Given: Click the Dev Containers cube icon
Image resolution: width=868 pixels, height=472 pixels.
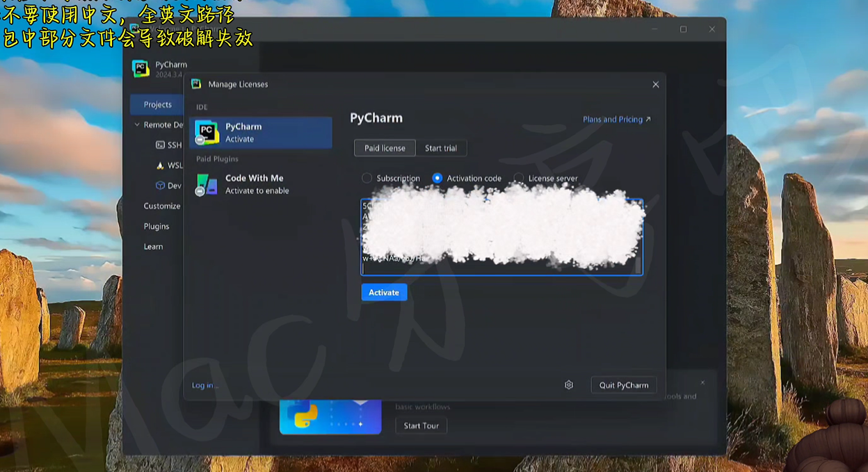Looking at the screenshot, I should tap(160, 186).
